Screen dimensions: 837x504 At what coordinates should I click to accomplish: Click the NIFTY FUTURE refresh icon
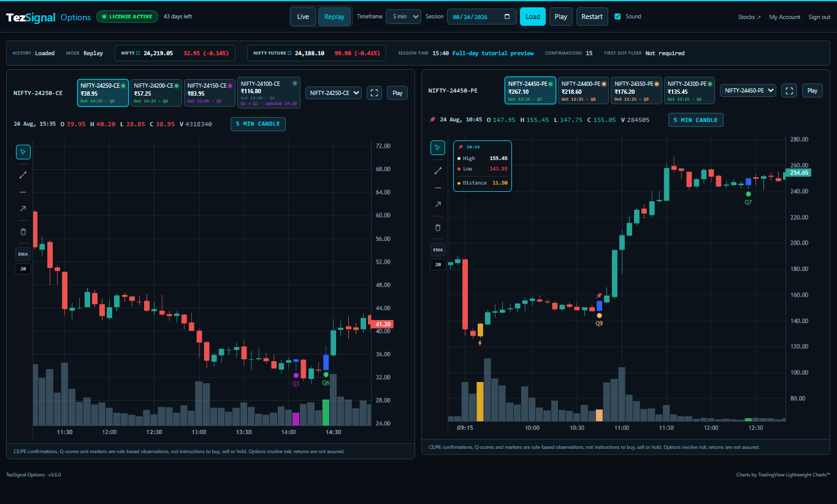point(289,53)
